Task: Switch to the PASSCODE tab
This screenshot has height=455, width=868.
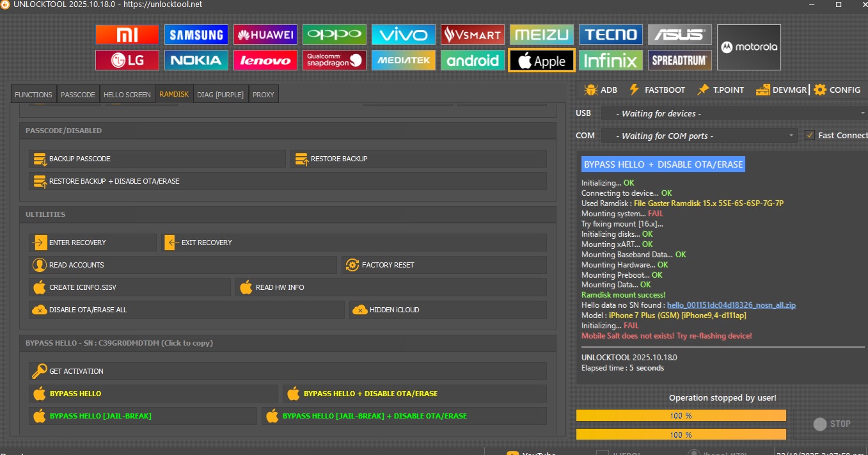Action: pyautogui.click(x=77, y=95)
